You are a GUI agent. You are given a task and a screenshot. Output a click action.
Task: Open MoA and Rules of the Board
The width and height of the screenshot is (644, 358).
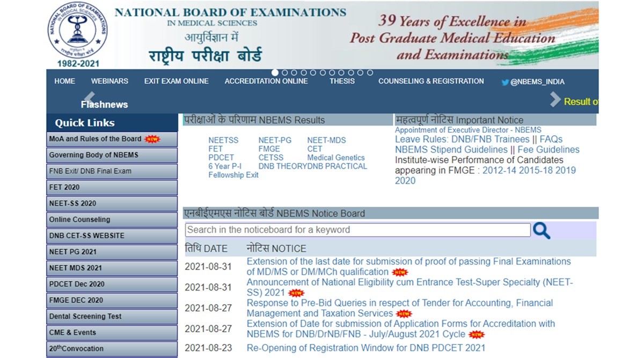click(96, 139)
